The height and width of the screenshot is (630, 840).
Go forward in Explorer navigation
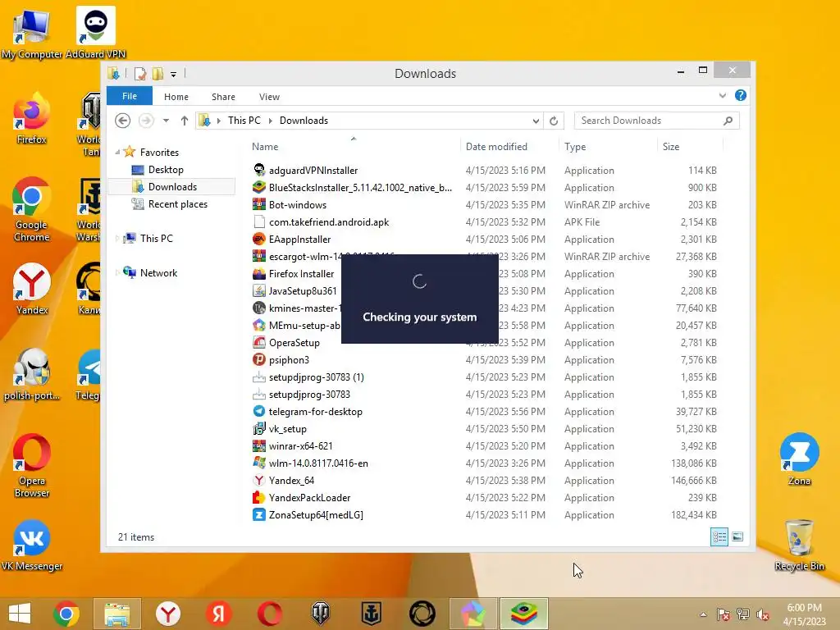pyautogui.click(x=146, y=121)
